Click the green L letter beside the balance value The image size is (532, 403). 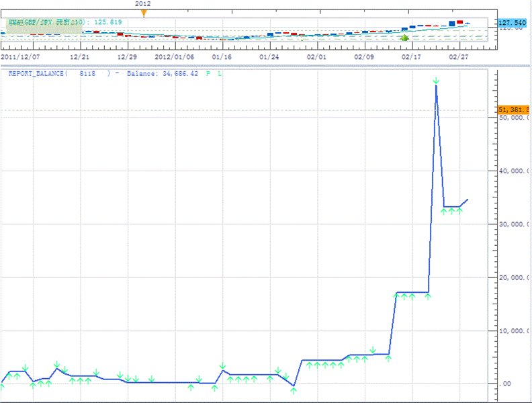coord(220,74)
